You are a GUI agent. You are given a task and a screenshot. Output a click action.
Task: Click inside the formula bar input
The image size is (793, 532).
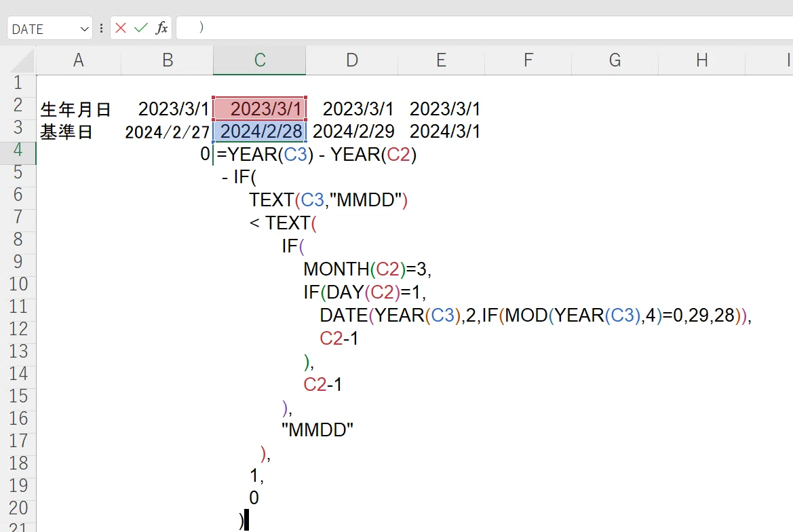point(484,27)
